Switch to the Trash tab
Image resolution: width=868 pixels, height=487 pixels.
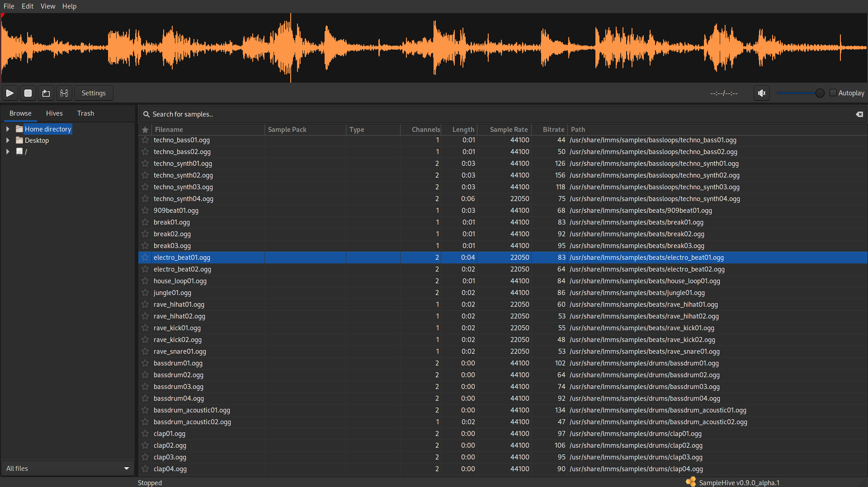pyautogui.click(x=85, y=113)
